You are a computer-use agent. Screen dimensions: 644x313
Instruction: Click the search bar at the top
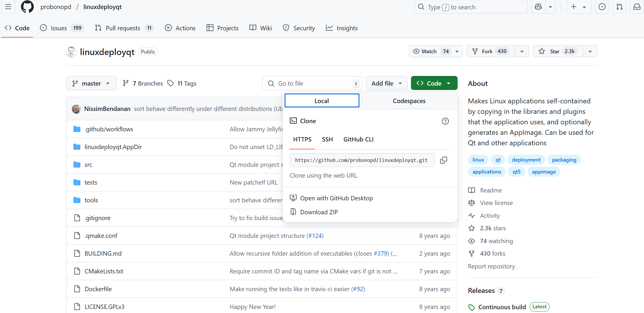tap(471, 7)
